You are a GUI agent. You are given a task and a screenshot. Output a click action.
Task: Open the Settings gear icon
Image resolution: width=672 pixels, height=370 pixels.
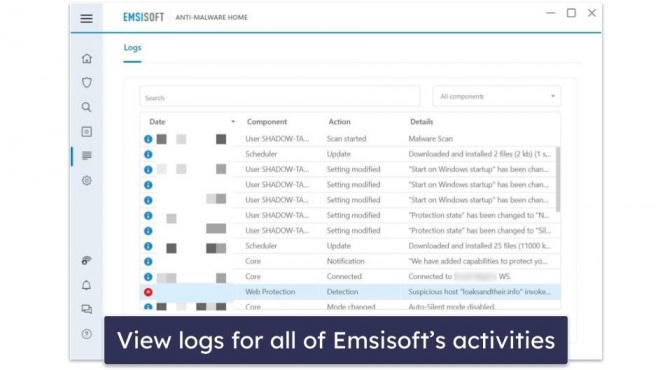(87, 180)
